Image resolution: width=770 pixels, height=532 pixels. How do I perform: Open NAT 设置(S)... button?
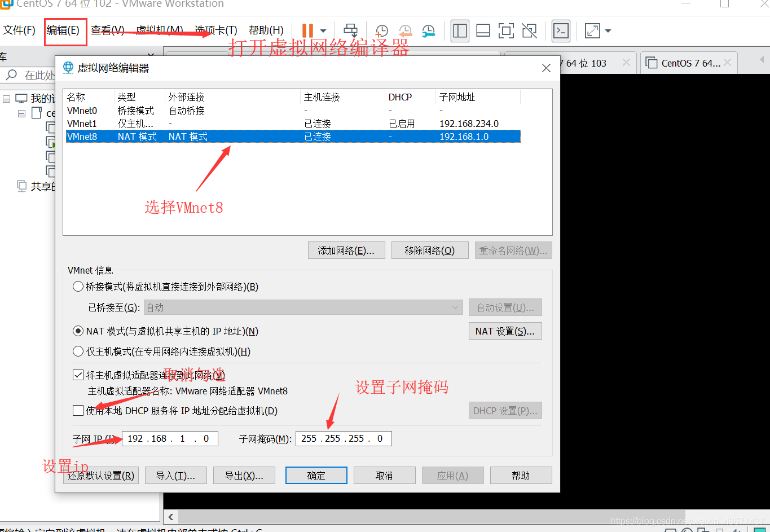coord(505,331)
